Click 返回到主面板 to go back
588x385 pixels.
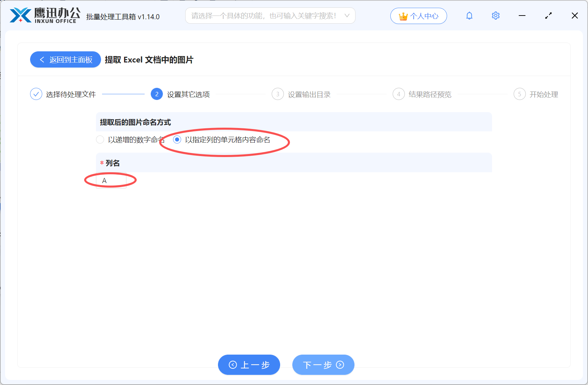[x=65, y=59]
